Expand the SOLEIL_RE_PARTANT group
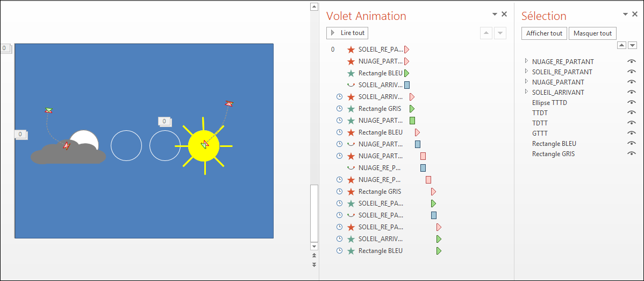 (526, 71)
